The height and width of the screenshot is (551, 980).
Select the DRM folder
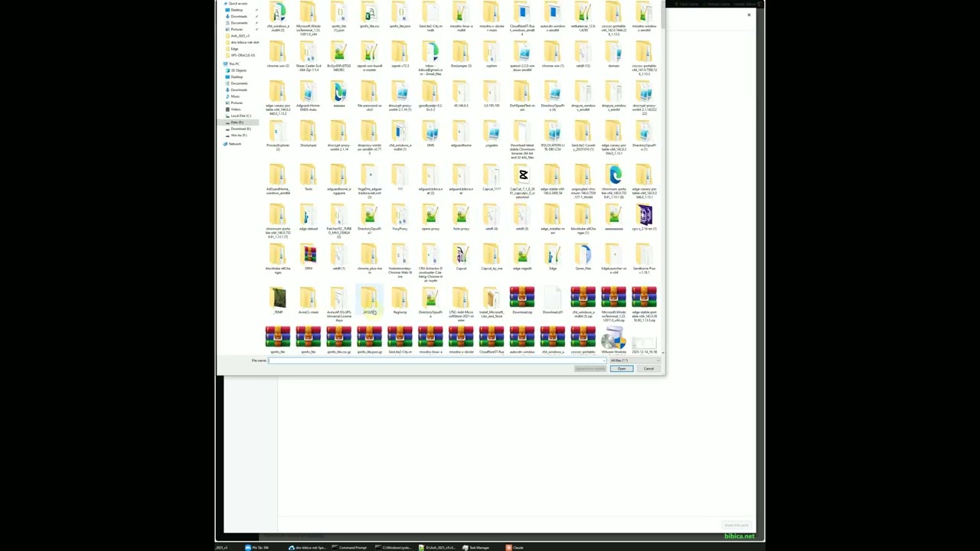(309, 257)
